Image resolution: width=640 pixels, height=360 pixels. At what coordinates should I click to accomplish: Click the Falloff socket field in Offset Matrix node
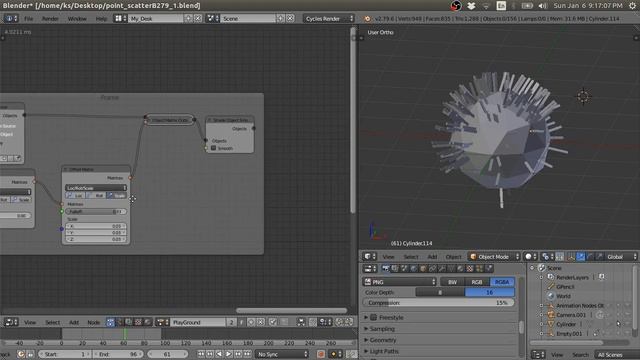point(96,211)
